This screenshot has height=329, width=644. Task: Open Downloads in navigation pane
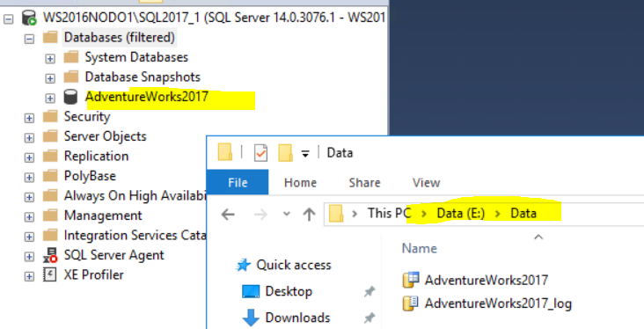tap(297, 318)
